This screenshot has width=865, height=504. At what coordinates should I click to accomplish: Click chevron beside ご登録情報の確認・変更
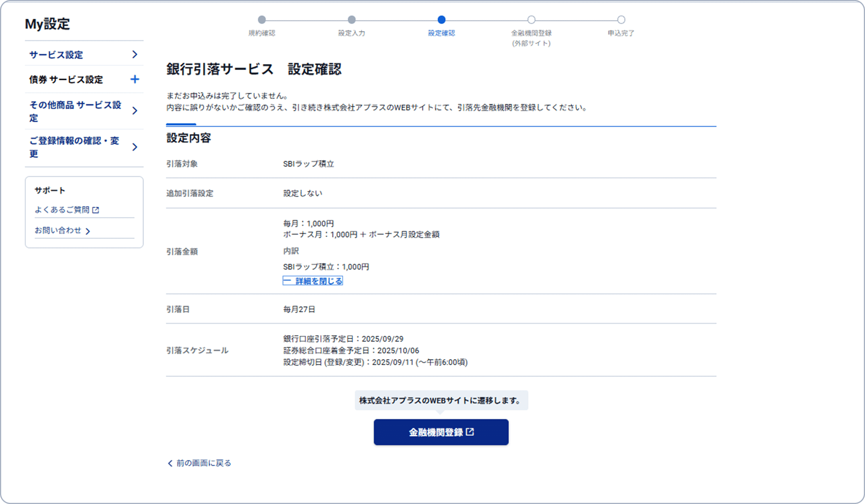coord(135,147)
